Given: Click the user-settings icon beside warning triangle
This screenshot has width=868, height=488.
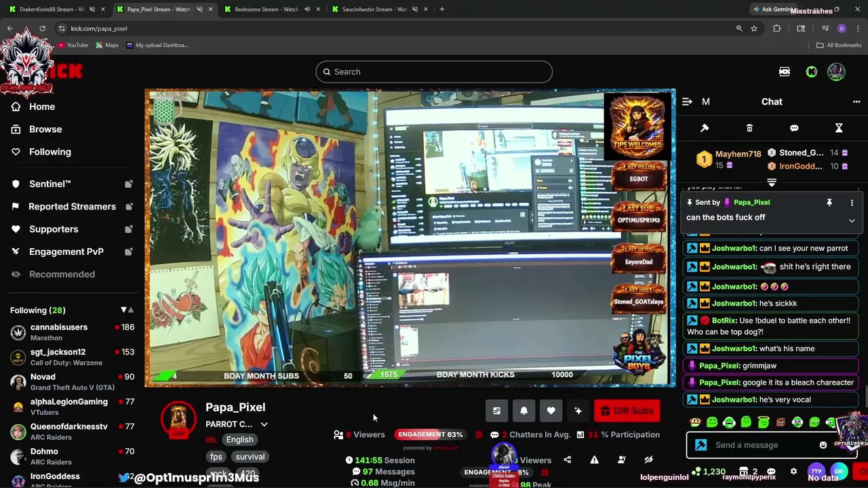Looking at the screenshot, I should (x=621, y=460).
